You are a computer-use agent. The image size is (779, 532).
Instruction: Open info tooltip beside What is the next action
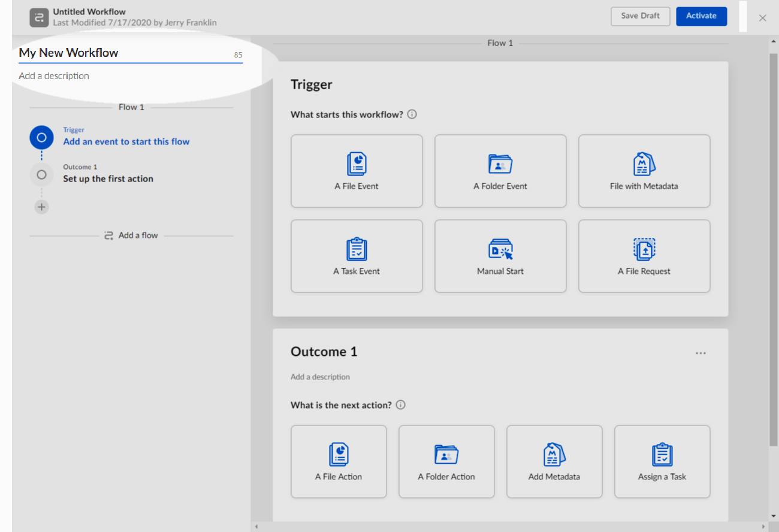point(401,405)
